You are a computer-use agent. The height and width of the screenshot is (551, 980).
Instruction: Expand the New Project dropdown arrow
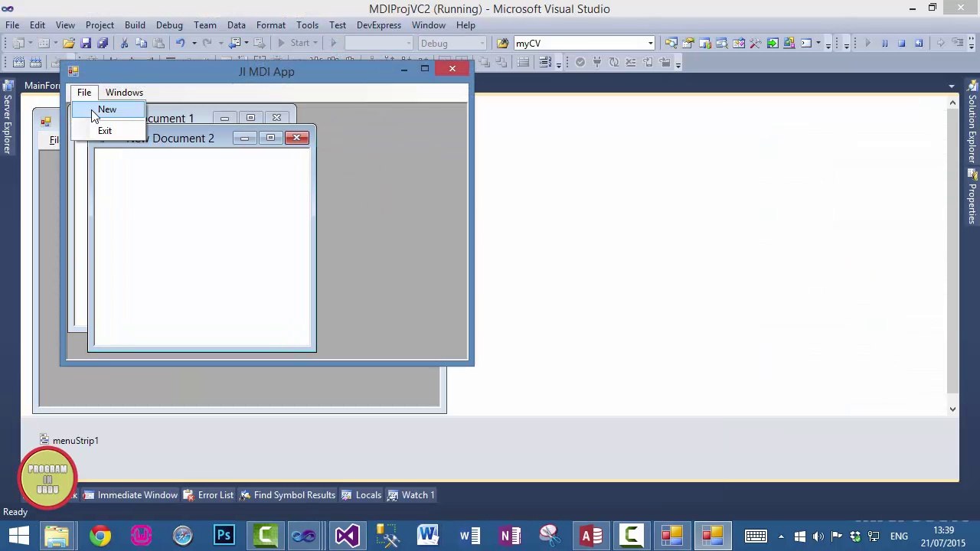[x=30, y=43]
